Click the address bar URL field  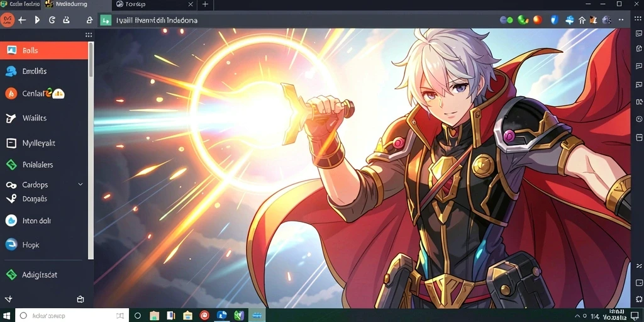[x=296, y=20]
